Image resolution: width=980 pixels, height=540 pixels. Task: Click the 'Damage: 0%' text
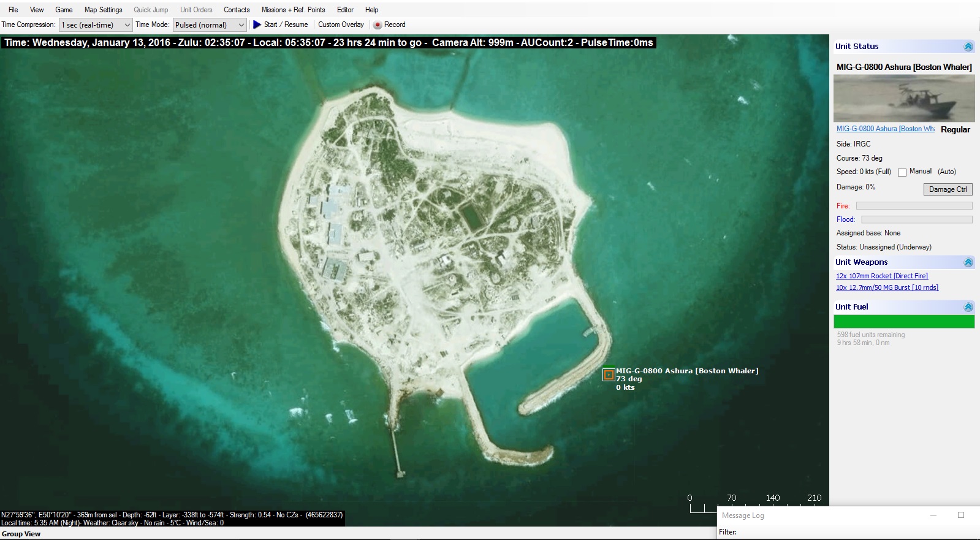point(856,187)
